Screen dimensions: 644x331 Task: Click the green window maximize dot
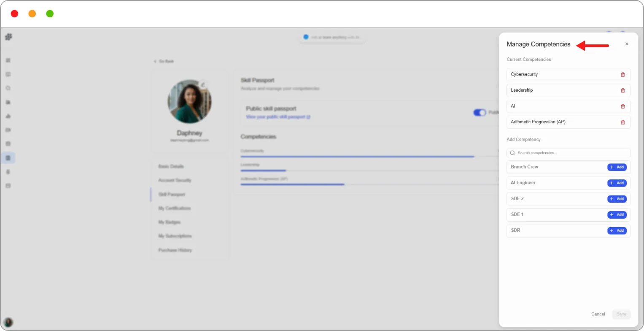pyautogui.click(x=50, y=14)
